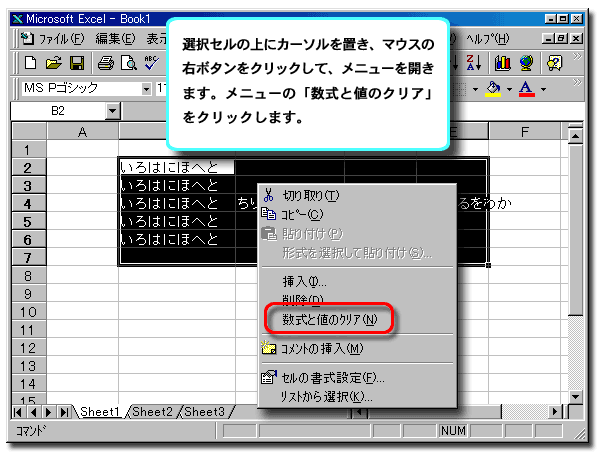Click the Spelling check ABC icon
Image resolution: width=600 pixels, height=456 pixels.
[152, 63]
